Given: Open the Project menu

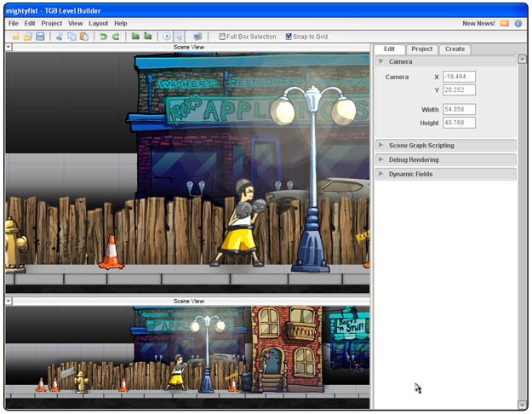Looking at the screenshot, I should click(x=52, y=24).
